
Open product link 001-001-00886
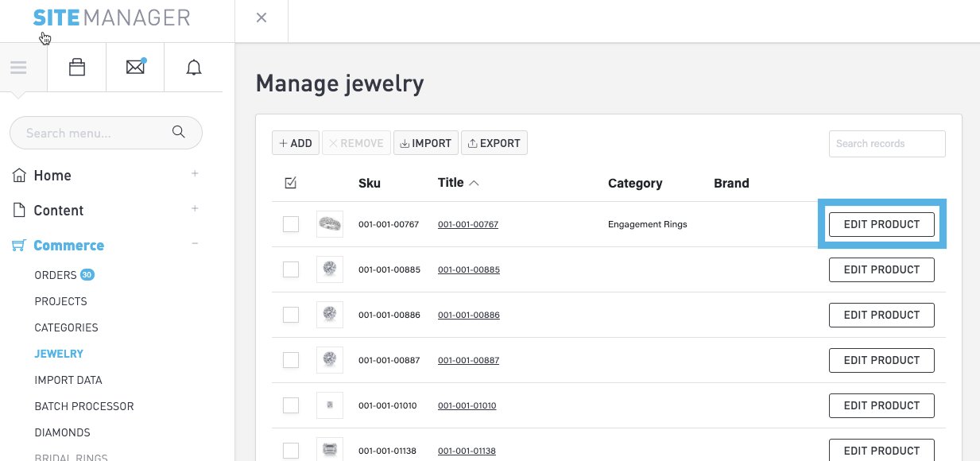(468, 315)
